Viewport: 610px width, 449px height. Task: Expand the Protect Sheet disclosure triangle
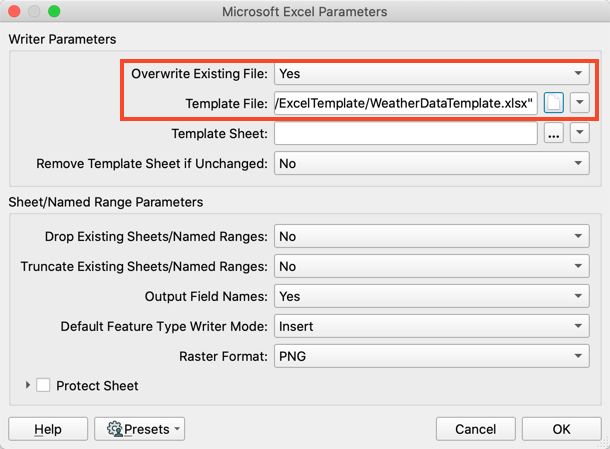[x=27, y=385]
